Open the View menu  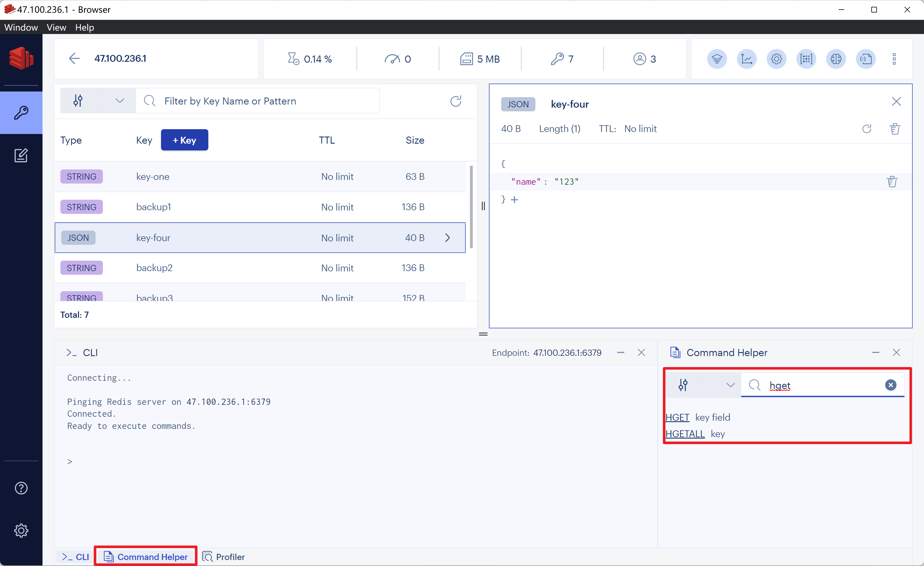tap(56, 27)
